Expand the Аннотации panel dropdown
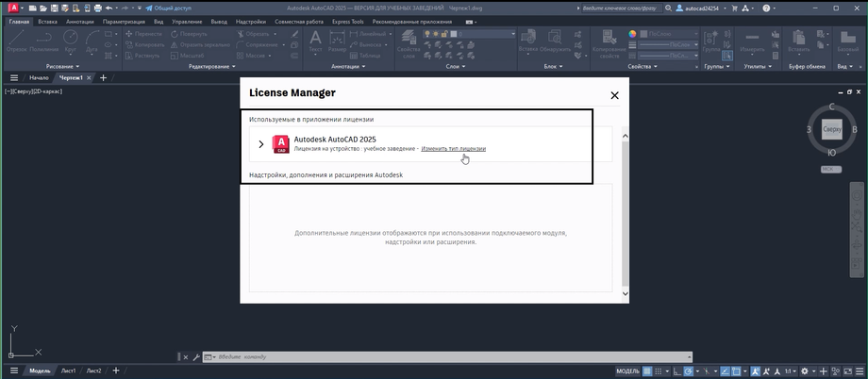 click(x=349, y=66)
